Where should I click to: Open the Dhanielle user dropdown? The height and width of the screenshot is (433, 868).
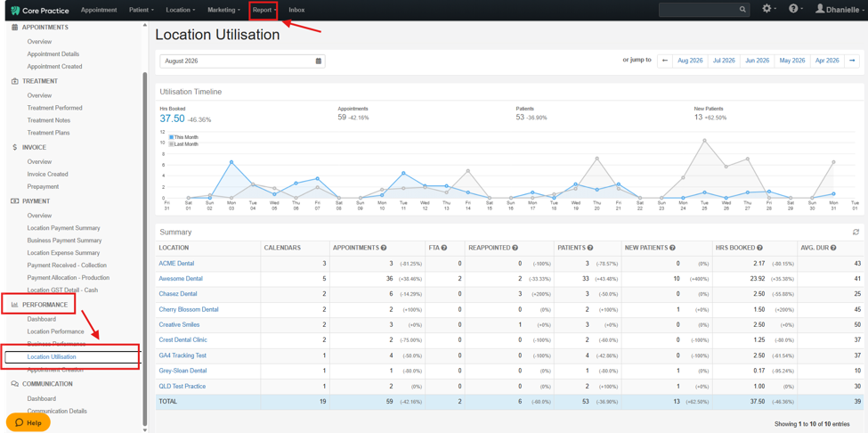[x=840, y=10]
